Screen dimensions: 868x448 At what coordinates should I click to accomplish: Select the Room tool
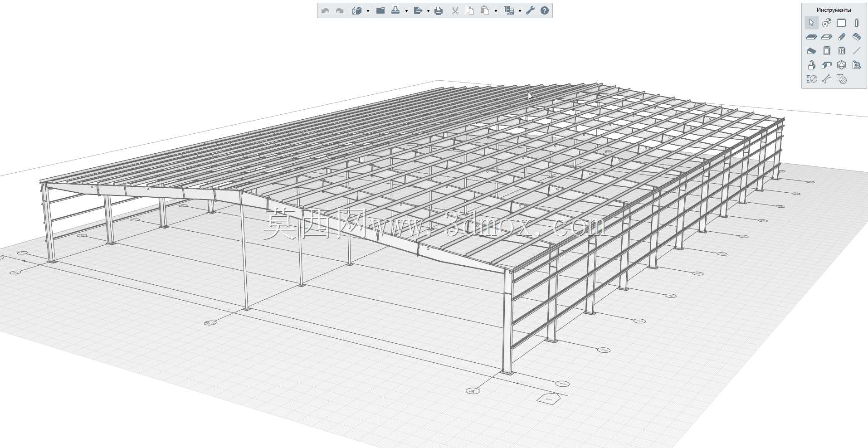tap(857, 65)
